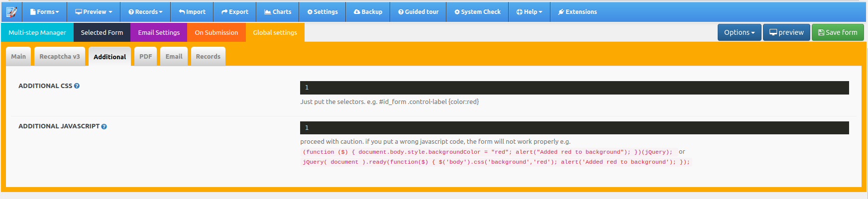The height and width of the screenshot is (199, 868).
Task: Click the Additional CSS help icon
Action: coord(77,86)
